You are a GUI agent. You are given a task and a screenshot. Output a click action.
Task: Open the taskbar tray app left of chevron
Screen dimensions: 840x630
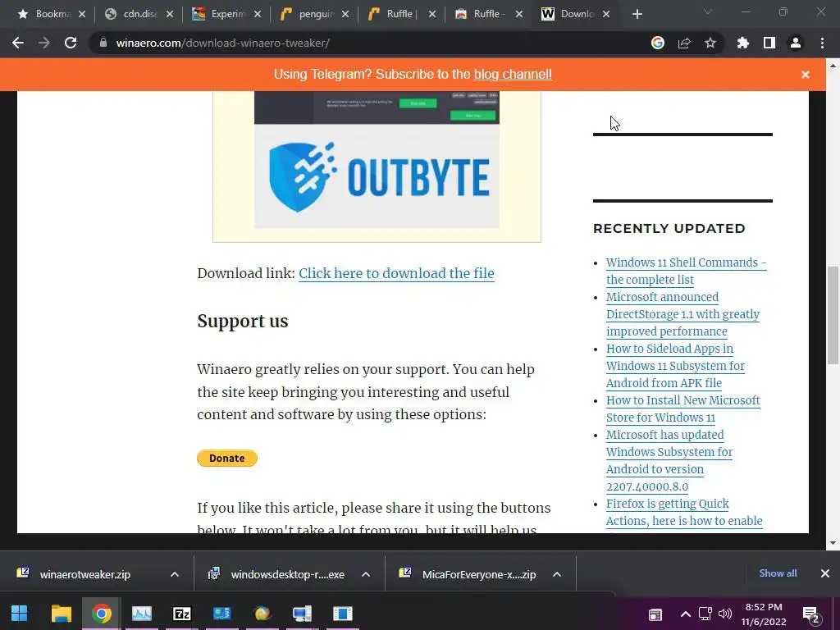655,615
